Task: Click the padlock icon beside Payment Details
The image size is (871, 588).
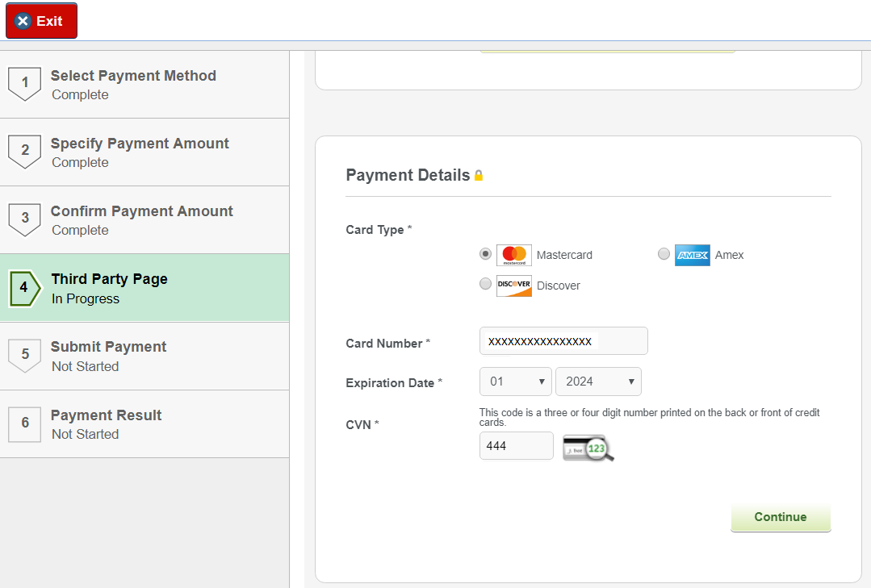Action: tap(479, 176)
